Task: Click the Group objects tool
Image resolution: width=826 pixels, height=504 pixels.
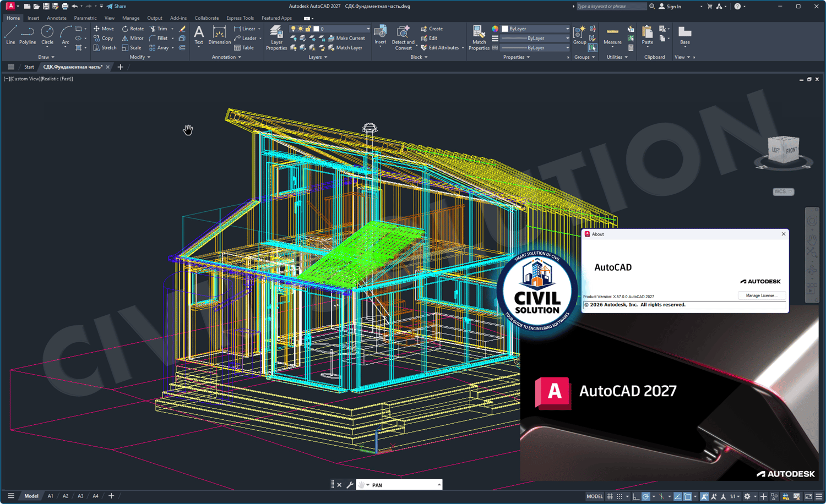Action: pos(579,35)
